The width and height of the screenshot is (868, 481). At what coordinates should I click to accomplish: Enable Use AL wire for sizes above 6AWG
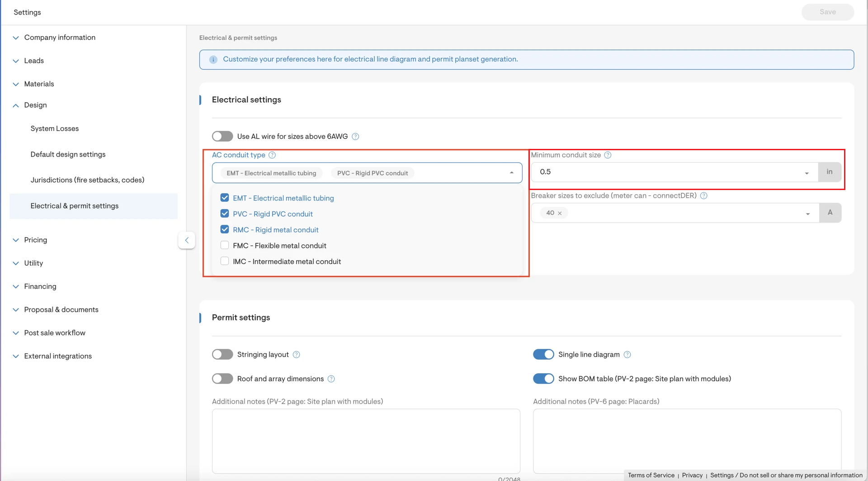pos(222,137)
